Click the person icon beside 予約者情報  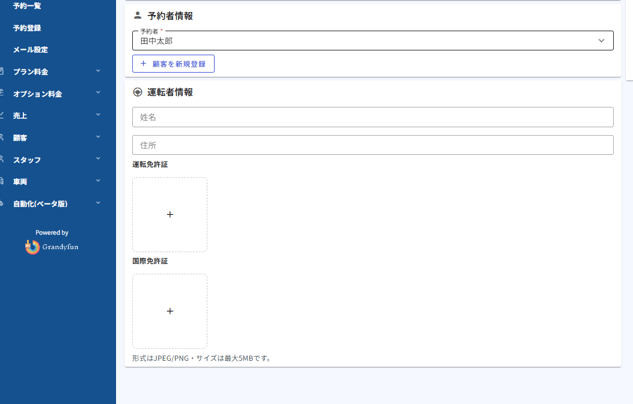point(138,16)
